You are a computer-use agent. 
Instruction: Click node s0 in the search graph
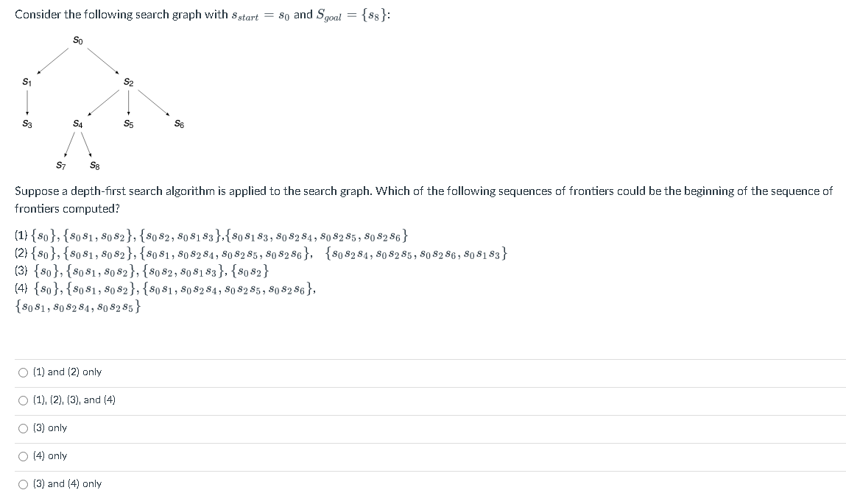click(x=77, y=38)
